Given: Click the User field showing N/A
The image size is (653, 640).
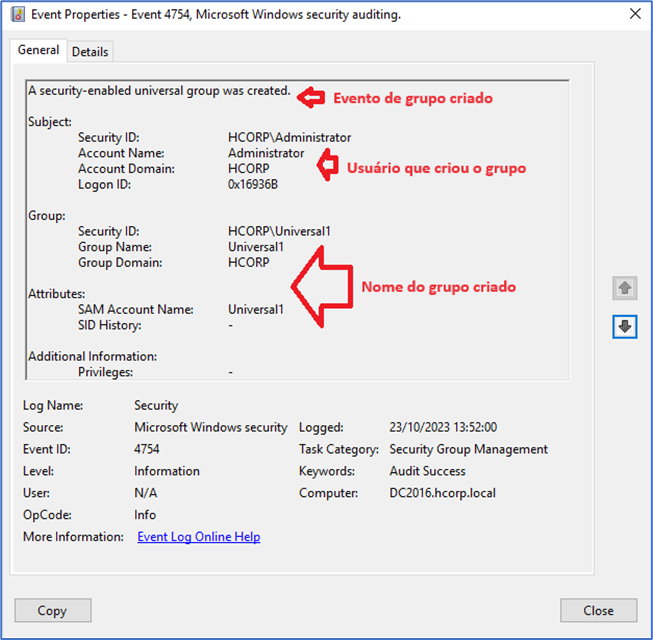Looking at the screenshot, I should coord(146,493).
